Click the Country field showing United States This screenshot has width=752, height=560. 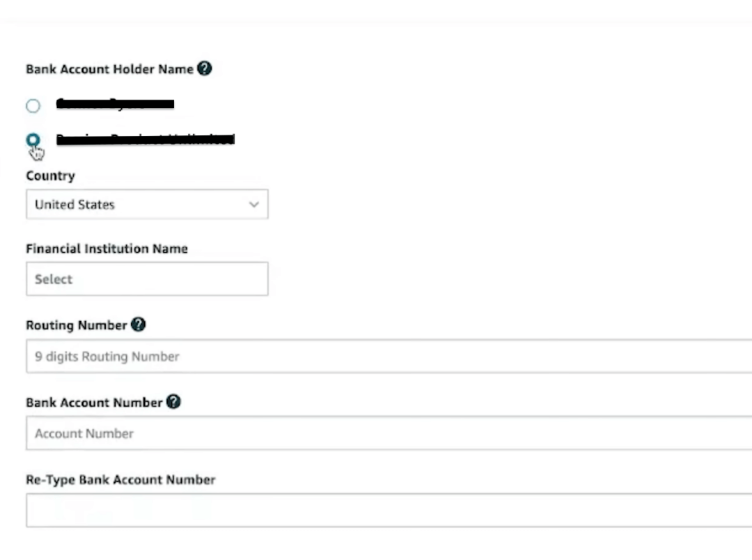click(147, 204)
